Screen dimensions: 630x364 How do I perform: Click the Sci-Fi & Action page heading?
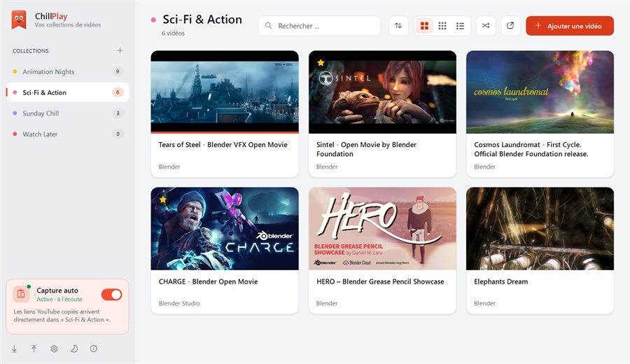pos(202,20)
